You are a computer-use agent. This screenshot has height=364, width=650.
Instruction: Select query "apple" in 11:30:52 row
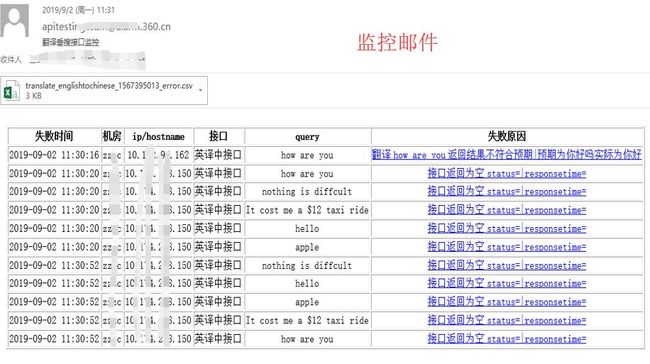point(307,302)
